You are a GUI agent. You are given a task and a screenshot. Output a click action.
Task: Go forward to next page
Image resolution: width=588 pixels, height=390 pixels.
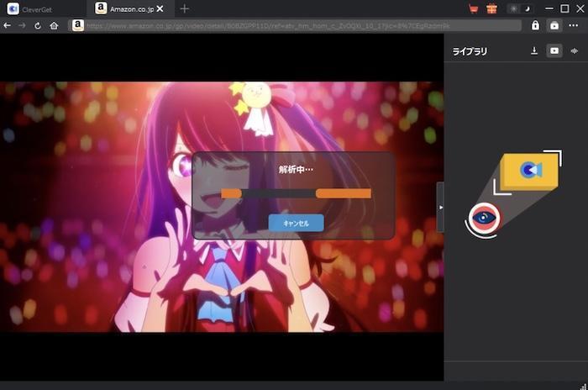[22, 25]
